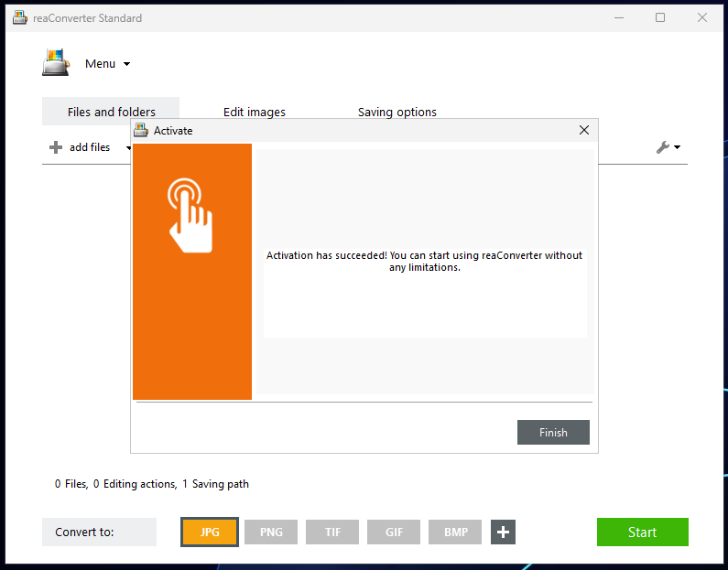Image resolution: width=728 pixels, height=570 pixels.
Task: Select JPG as output format
Action: pos(210,532)
